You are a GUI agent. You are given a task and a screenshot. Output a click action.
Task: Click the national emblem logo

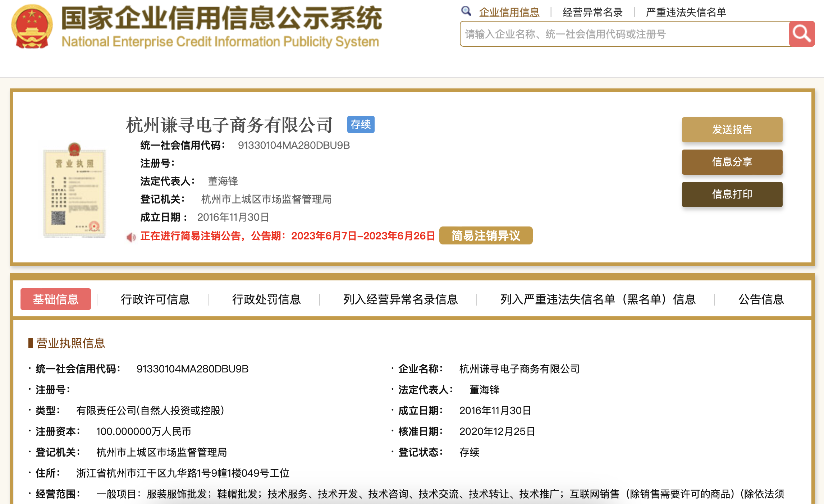(31, 26)
